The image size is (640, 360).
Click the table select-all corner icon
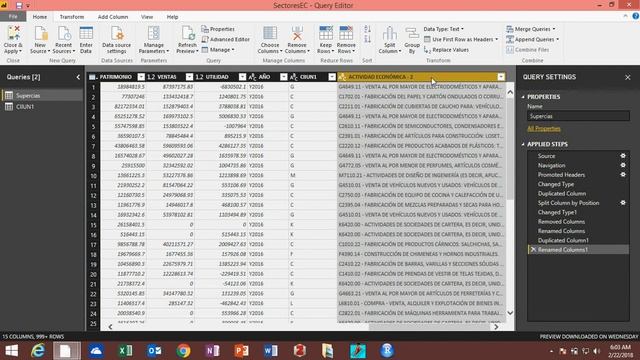tap(93, 77)
